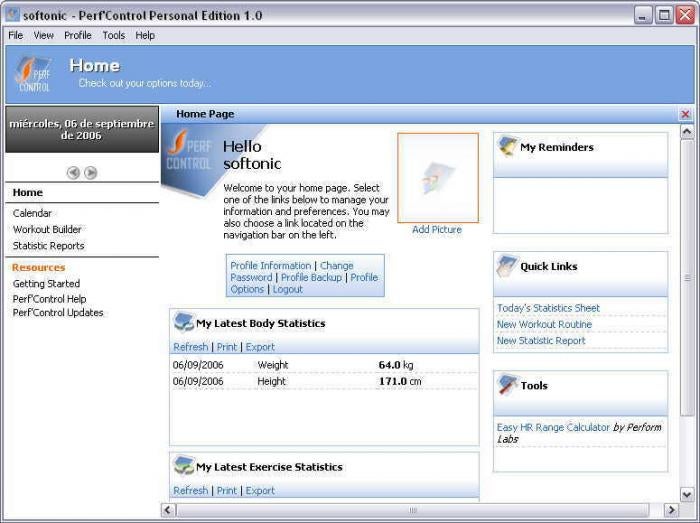Open the Profile Information link
The image size is (700, 523).
(271, 266)
